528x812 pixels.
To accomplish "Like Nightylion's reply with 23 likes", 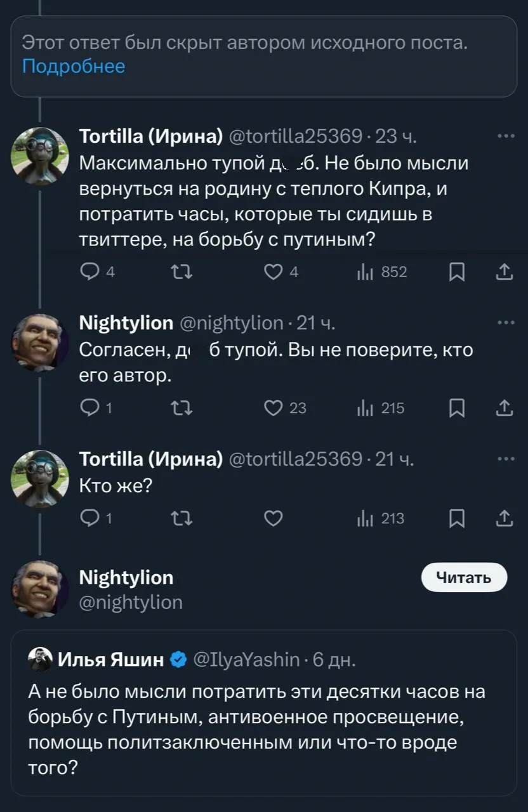I will click(274, 408).
